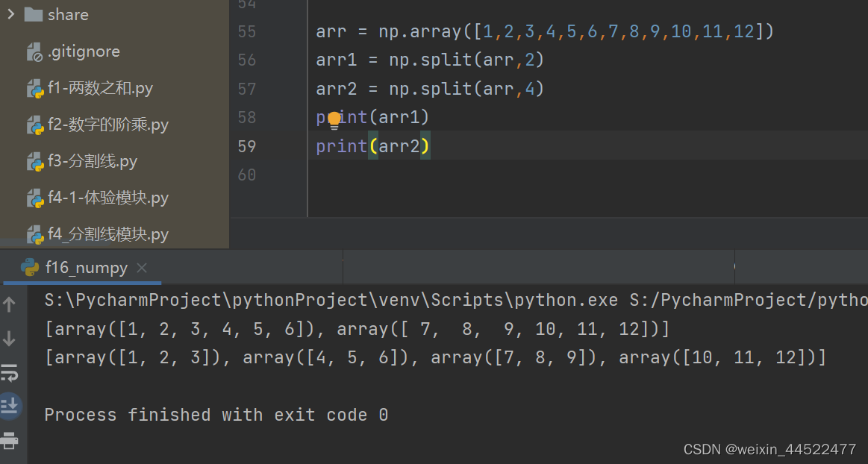Click the down-the-stack-trace arrow
Screen dimensions: 868x464
pyautogui.click(x=10, y=339)
